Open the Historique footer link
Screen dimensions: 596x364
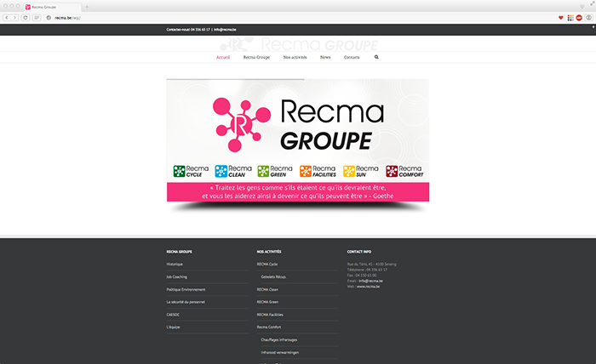(175, 264)
